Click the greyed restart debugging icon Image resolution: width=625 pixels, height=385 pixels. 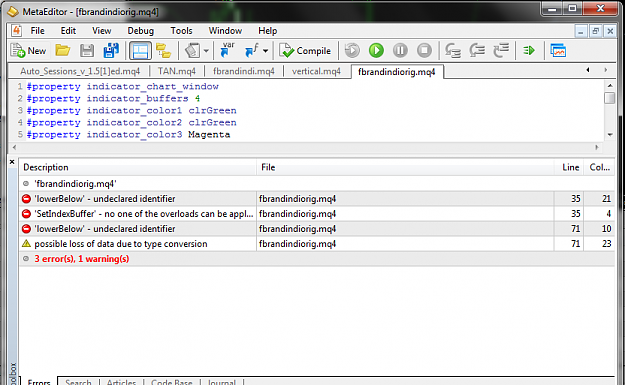coord(352,51)
